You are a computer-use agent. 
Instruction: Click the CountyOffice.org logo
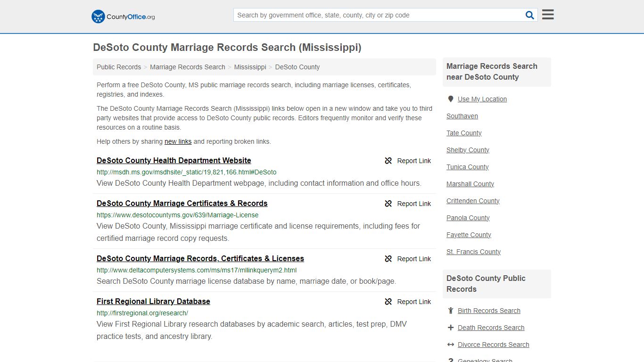point(123,16)
